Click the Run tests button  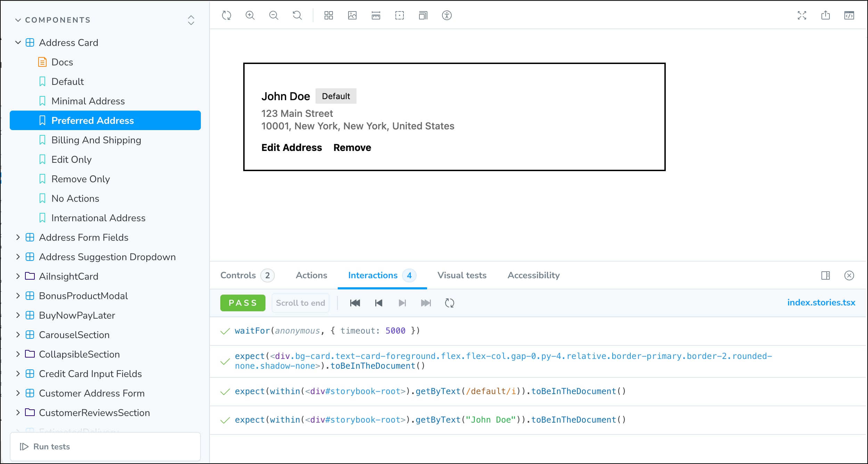[x=105, y=447]
